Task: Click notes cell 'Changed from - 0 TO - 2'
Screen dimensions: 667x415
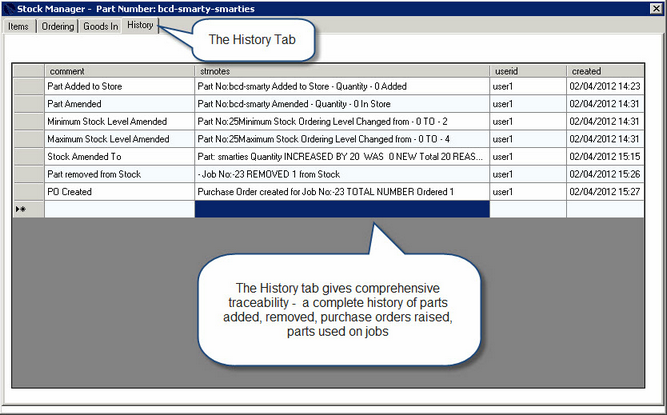Action: pos(342,122)
